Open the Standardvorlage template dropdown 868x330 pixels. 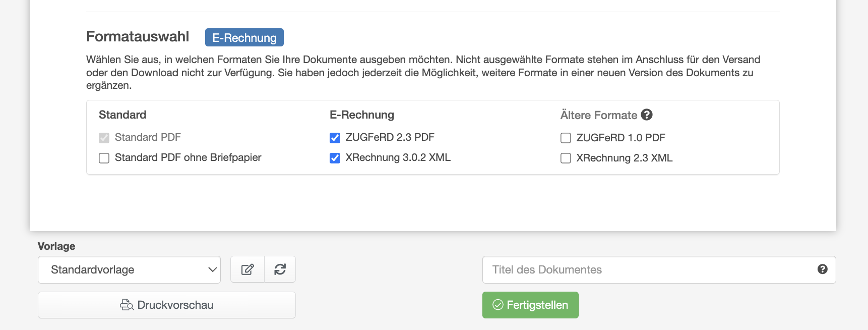pyautogui.click(x=129, y=269)
